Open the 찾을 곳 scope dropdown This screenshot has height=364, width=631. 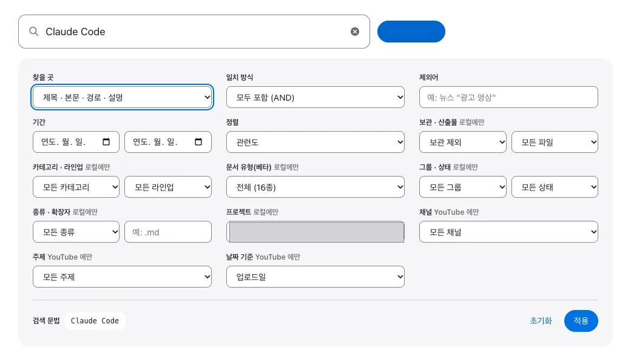point(122,97)
